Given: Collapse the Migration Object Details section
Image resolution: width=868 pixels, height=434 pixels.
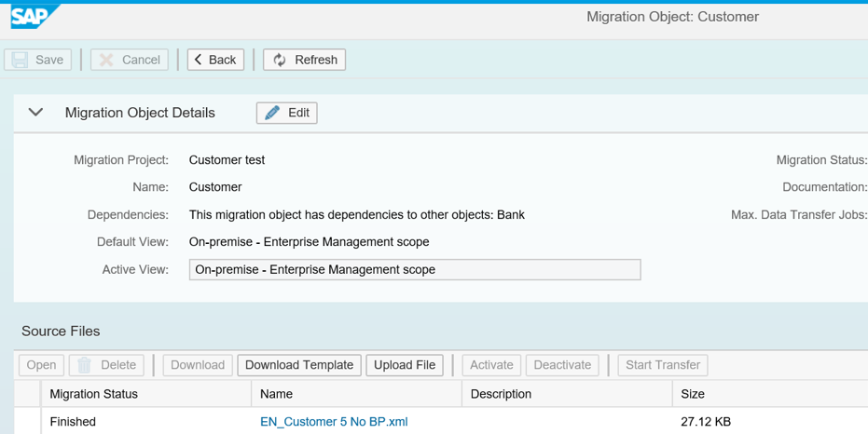Looking at the screenshot, I should click(36, 113).
